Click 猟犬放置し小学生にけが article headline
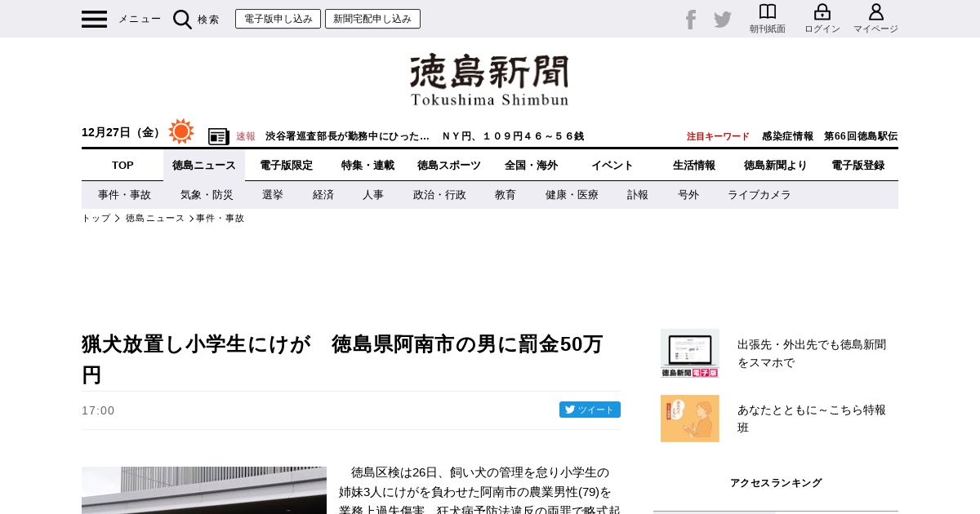The height and width of the screenshot is (514, 980). pos(343,359)
